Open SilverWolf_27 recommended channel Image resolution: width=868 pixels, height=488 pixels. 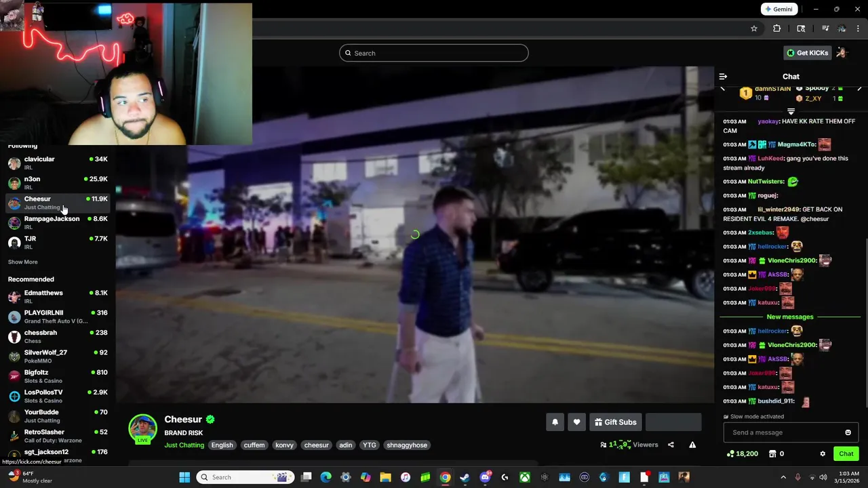pos(58,357)
